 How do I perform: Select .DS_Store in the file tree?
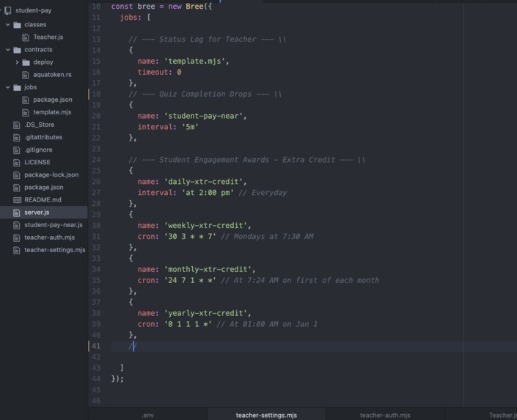(x=40, y=125)
